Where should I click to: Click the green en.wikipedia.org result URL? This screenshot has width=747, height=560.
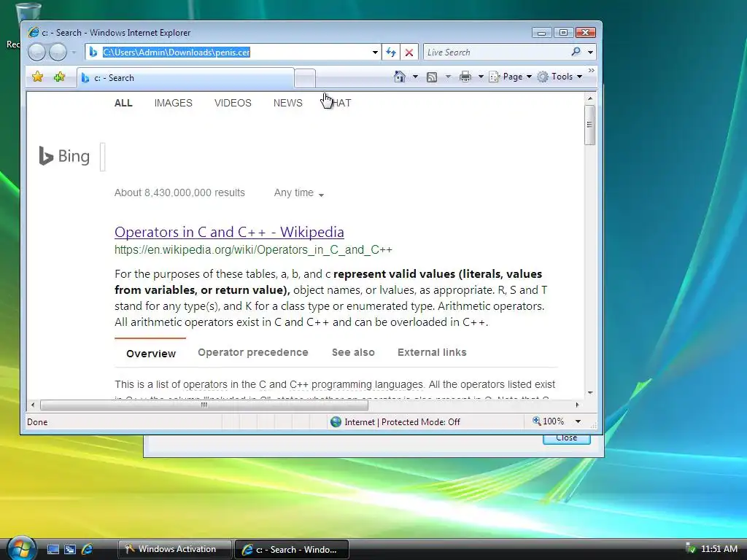pos(253,250)
